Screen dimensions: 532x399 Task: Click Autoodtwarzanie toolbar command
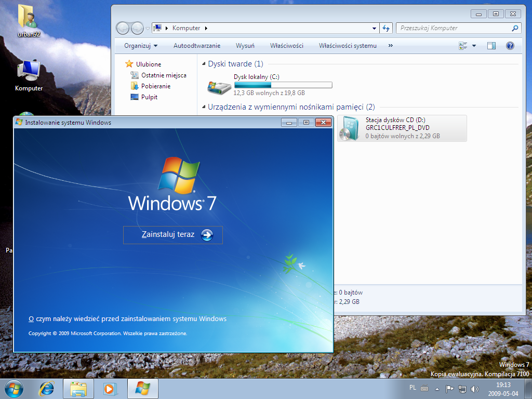pos(197,46)
